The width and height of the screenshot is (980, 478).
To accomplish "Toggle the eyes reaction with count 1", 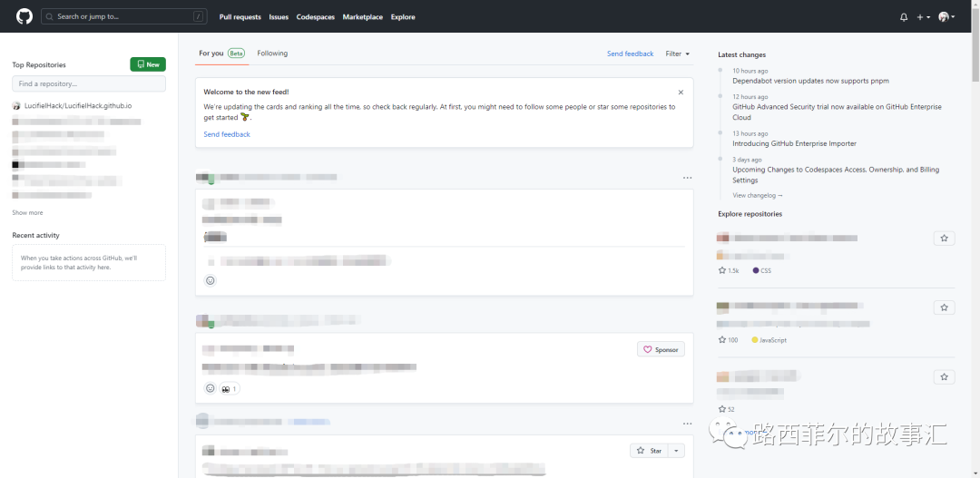I will (230, 388).
